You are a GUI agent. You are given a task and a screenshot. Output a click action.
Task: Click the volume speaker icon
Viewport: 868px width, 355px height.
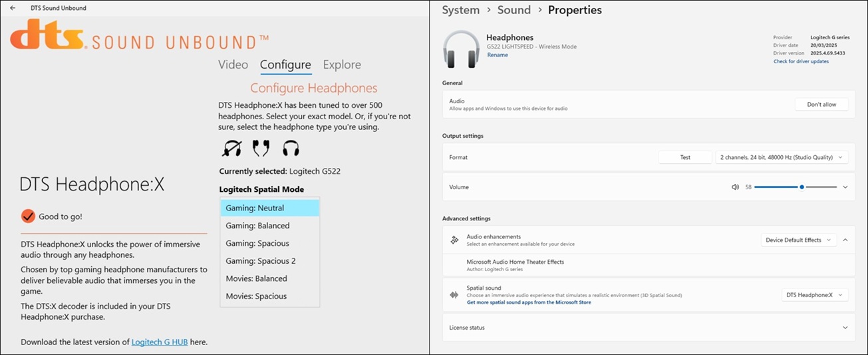735,187
